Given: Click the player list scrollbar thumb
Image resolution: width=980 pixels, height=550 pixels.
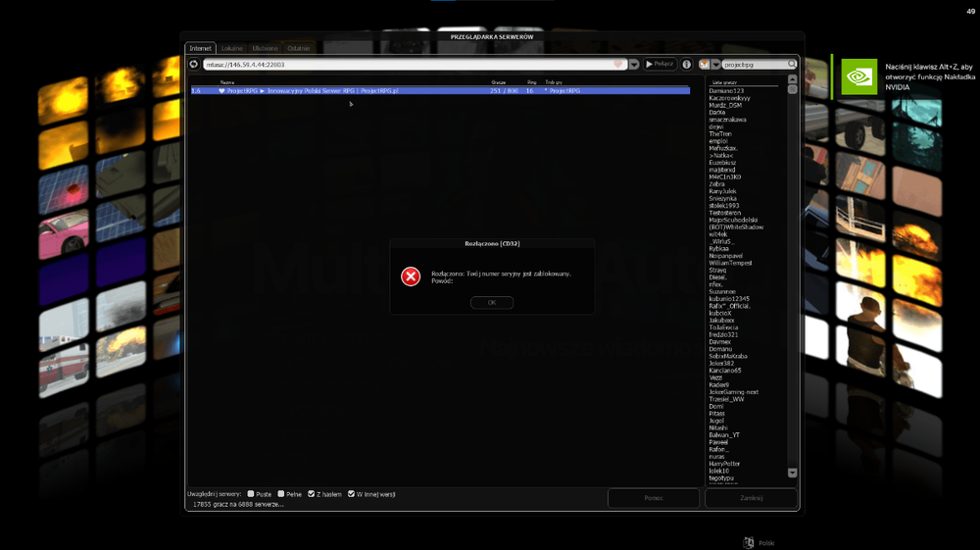Looking at the screenshot, I should 793,89.
